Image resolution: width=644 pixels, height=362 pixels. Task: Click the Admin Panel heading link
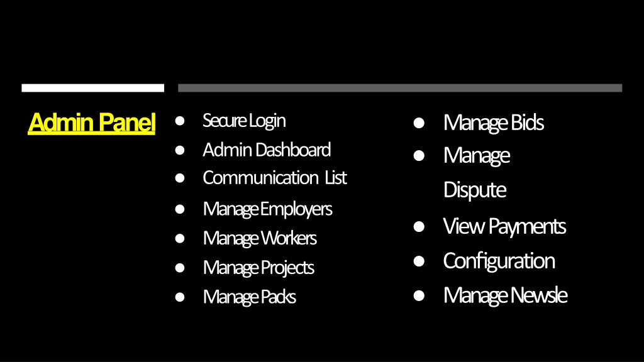(x=92, y=123)
